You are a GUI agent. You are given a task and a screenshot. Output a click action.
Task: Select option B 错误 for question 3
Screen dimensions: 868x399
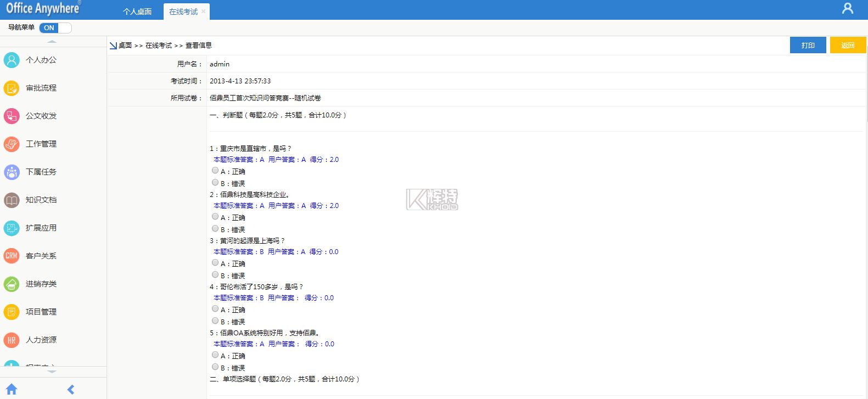coord(215,275)
